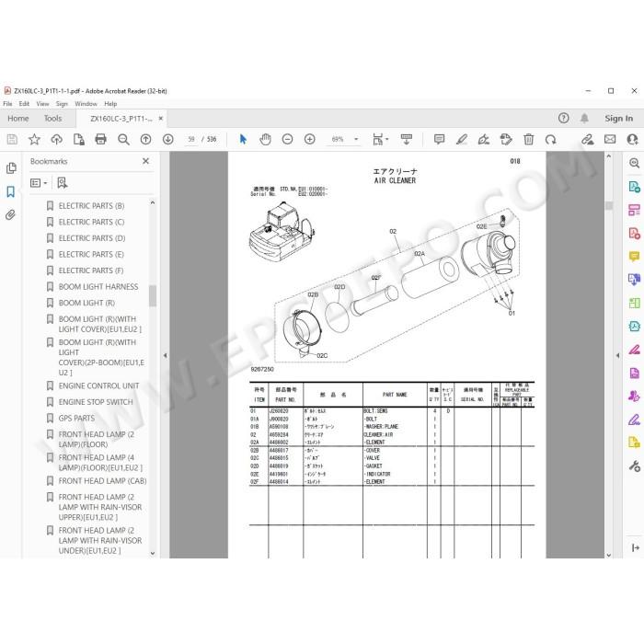Open Help menu in menu bar
The width and height of the screenshot is (644, 644).
110,104
